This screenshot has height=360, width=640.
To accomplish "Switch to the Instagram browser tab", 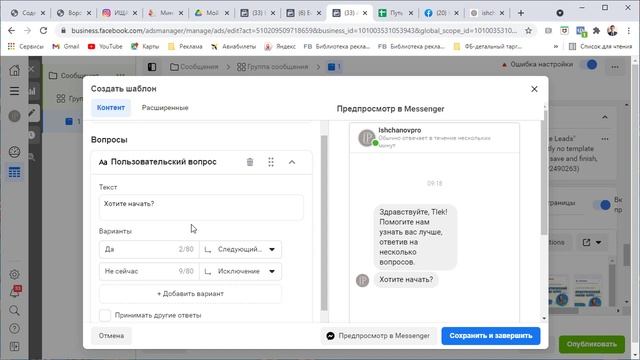I will click(120, 13).
